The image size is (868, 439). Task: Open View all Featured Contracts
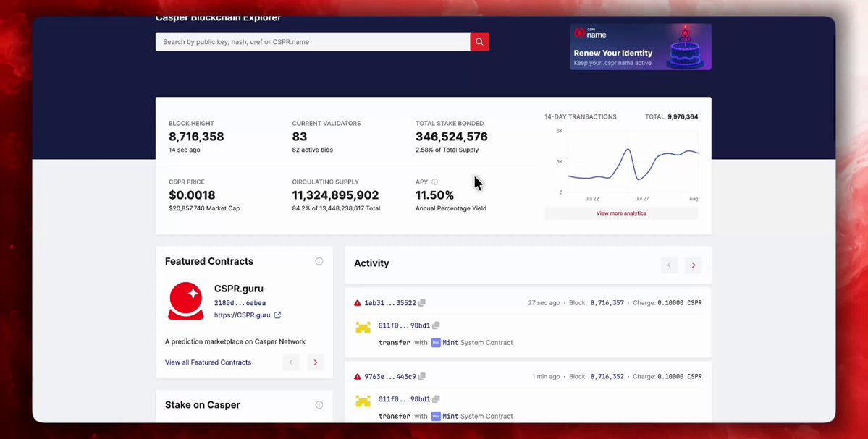pyautogui.click(x=208, y=362)
